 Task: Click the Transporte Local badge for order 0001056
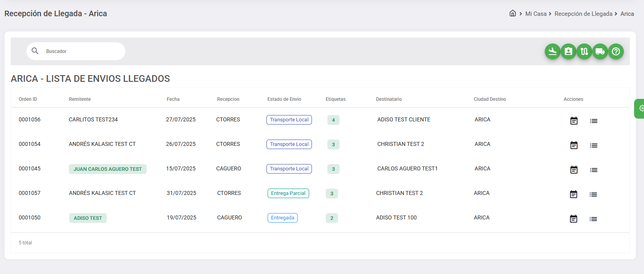click(x=289, y=120)
